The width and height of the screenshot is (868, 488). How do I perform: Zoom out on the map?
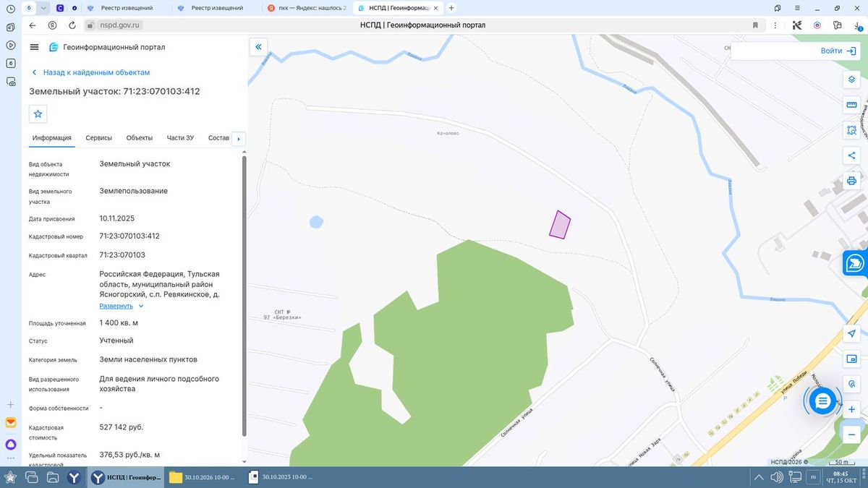point(851,435)
